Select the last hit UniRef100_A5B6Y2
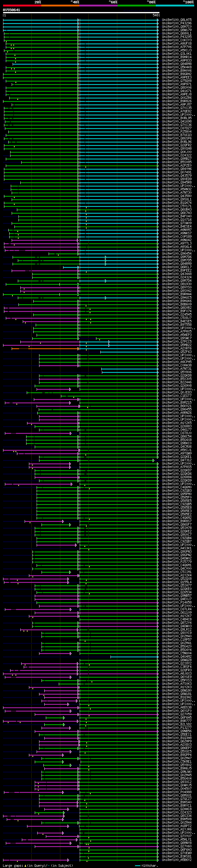 coord(177,860)
